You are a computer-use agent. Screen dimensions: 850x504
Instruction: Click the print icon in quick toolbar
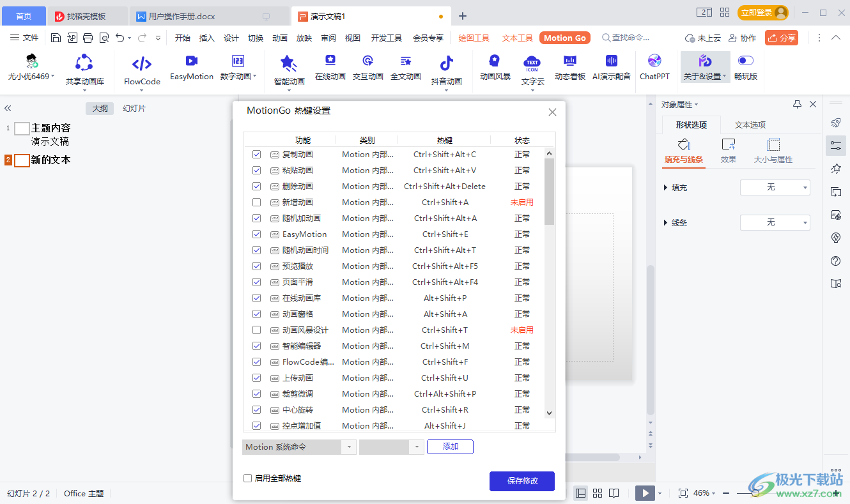tap(88, 38)
